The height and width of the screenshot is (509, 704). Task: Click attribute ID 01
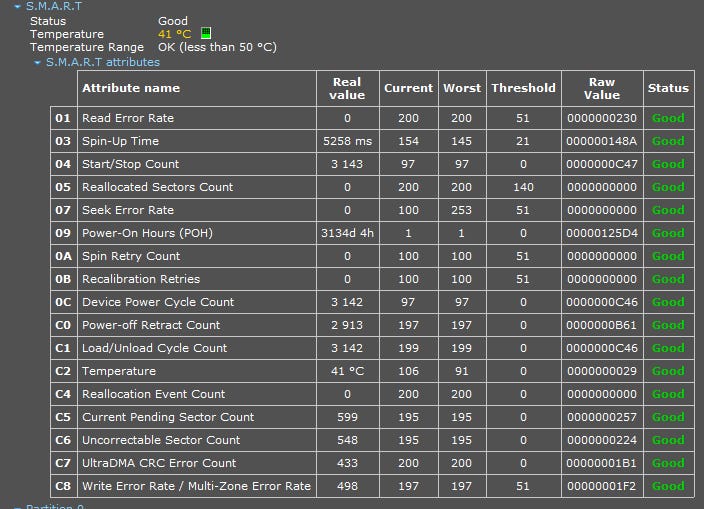click(x=63, y=118)
